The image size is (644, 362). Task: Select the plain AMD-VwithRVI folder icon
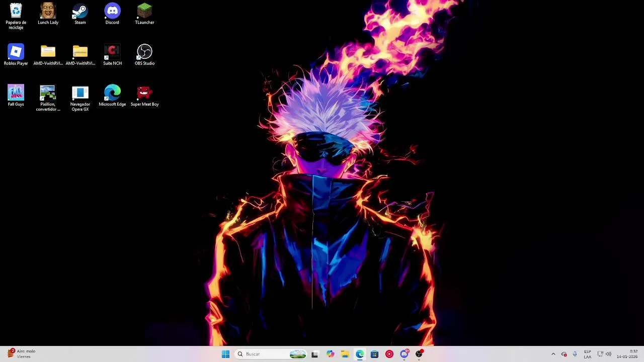48,55
